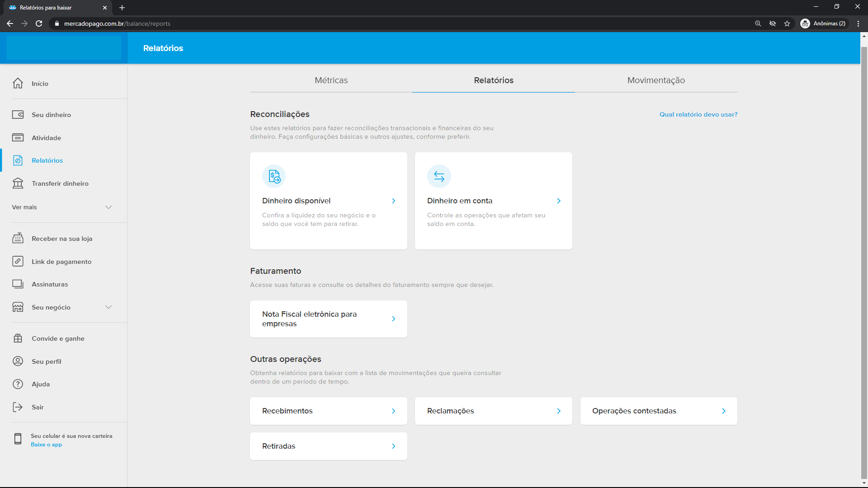Click the padlock site info icon
The height and width of the screenshot is (488, 868).
tap(57, 23)
